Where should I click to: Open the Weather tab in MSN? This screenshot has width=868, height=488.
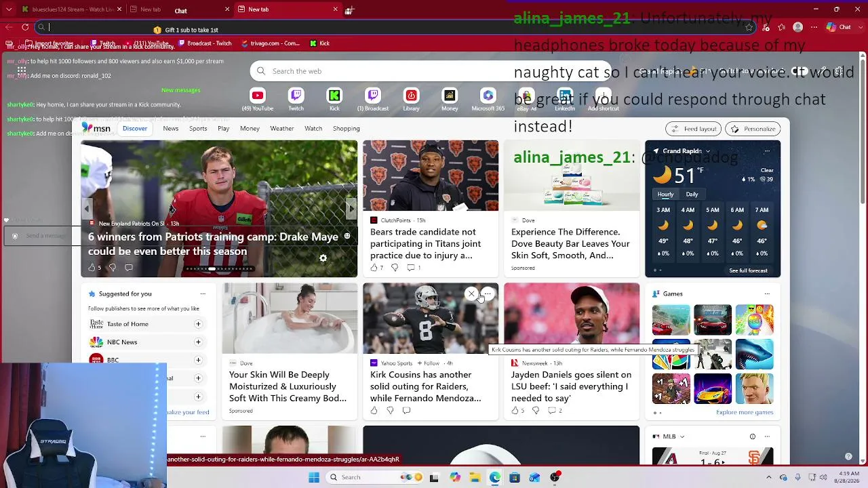pos(282,128)
